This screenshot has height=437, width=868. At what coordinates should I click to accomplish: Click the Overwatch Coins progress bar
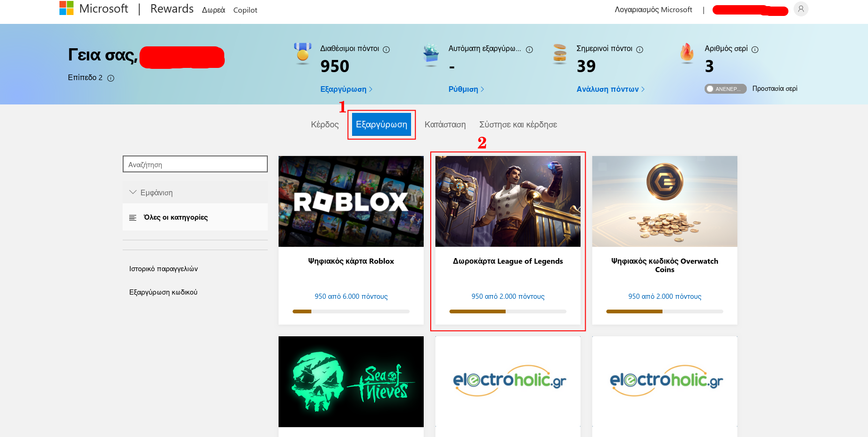pos(665,311)
